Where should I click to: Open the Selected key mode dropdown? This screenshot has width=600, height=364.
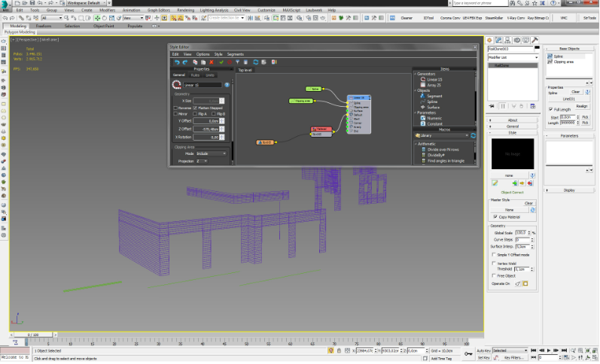(510, 350)
